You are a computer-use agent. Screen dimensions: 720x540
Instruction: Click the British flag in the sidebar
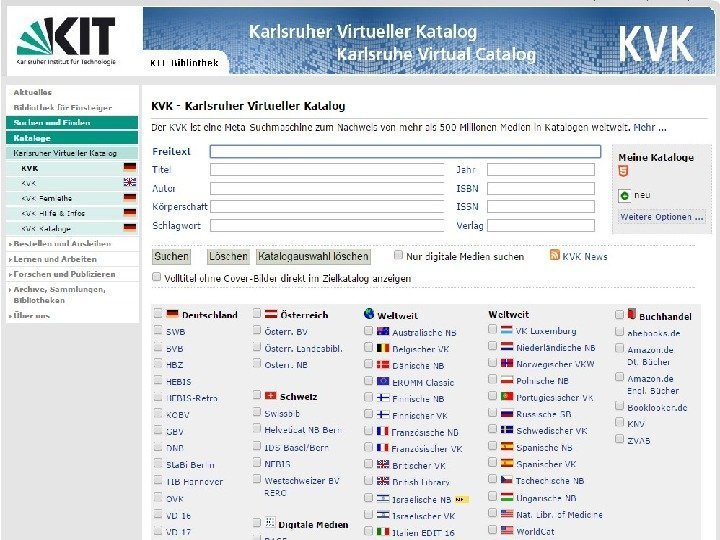[130, 183]
